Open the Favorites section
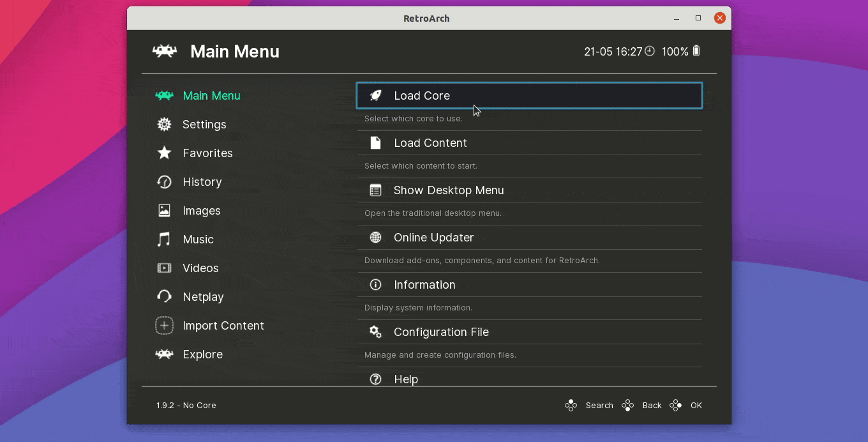Image resolution: width=868 pixels, height=442 pixels. coord(208,153)
